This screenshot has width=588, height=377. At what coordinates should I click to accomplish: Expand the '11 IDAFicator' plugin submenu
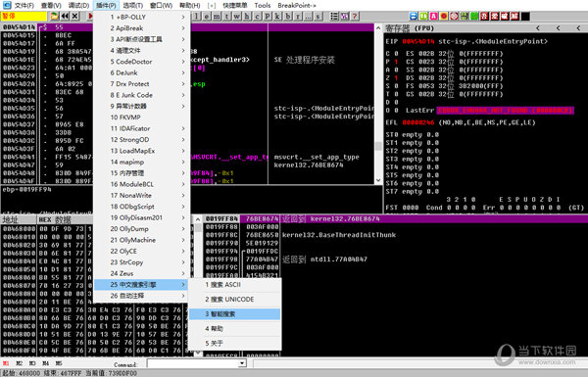coord(141,128)
